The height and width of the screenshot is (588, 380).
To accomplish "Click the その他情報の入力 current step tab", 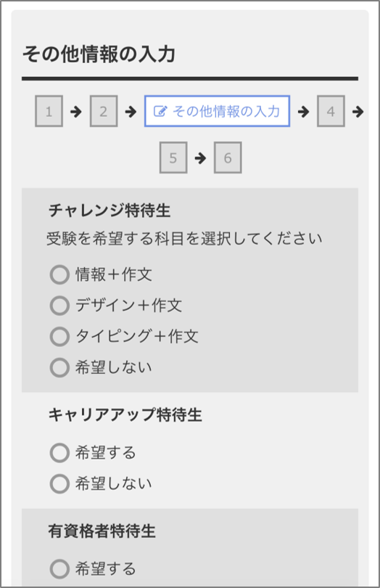I will coord(217,111).
